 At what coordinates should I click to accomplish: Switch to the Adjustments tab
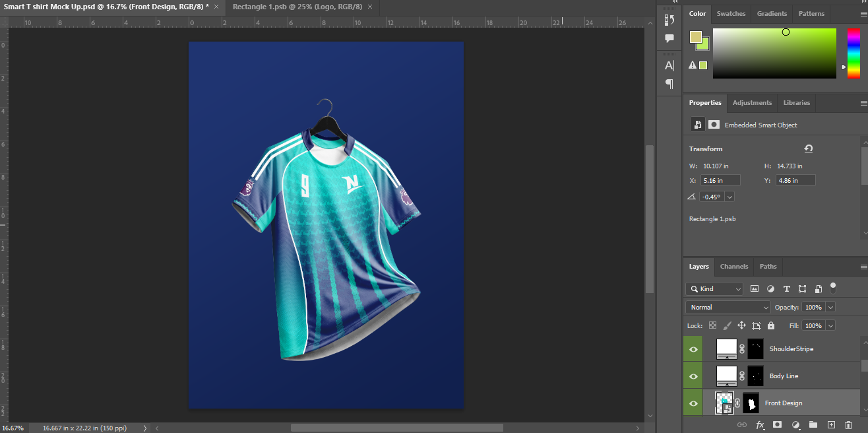752,102
